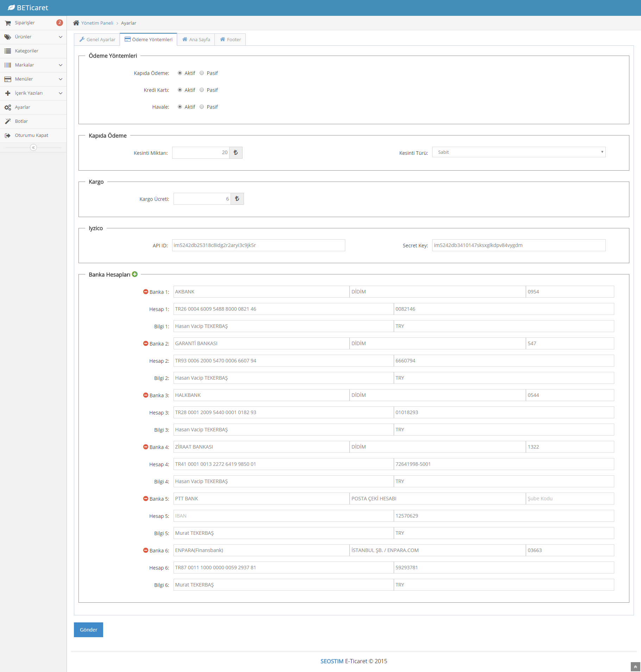Open the Botlar sidebar link
This screenshot has height=672, width=641.
33,121
